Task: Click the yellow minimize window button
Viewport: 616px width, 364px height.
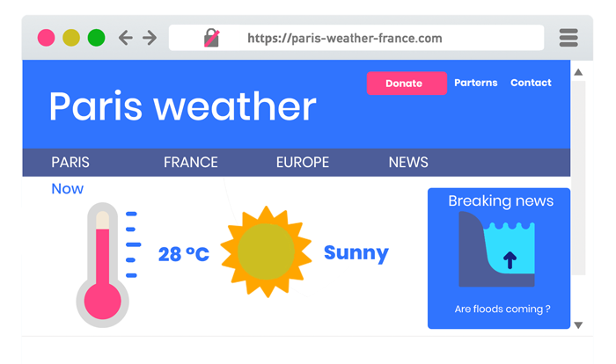Action: (71, 38)
